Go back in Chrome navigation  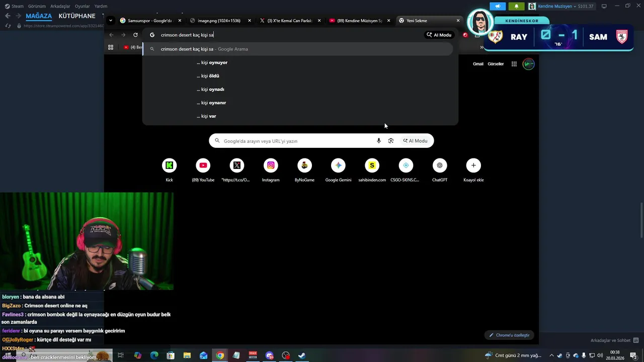click(x=111, y=35)
